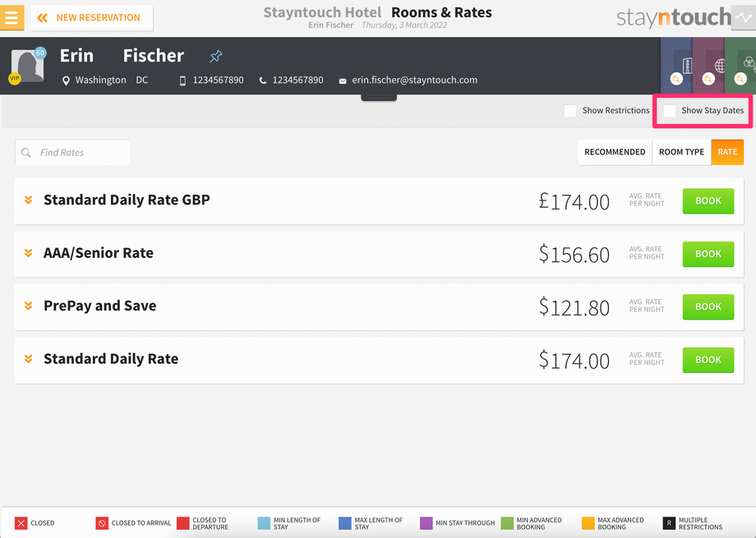Expand the Standard Daily Rate GBP row
This screenshot has height=538, width=756.
[29, 200]
